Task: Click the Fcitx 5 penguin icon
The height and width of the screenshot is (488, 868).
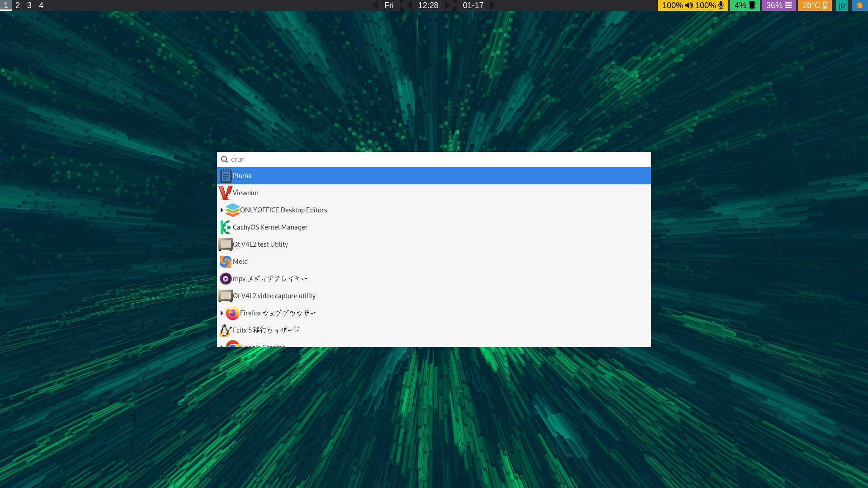Action: coord(225,330)
